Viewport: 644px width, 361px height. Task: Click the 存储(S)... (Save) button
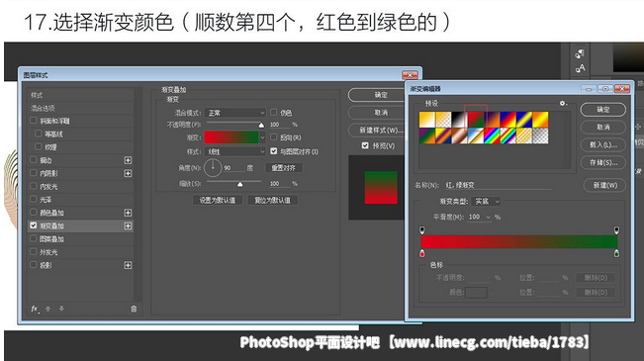tap(602, 162)
